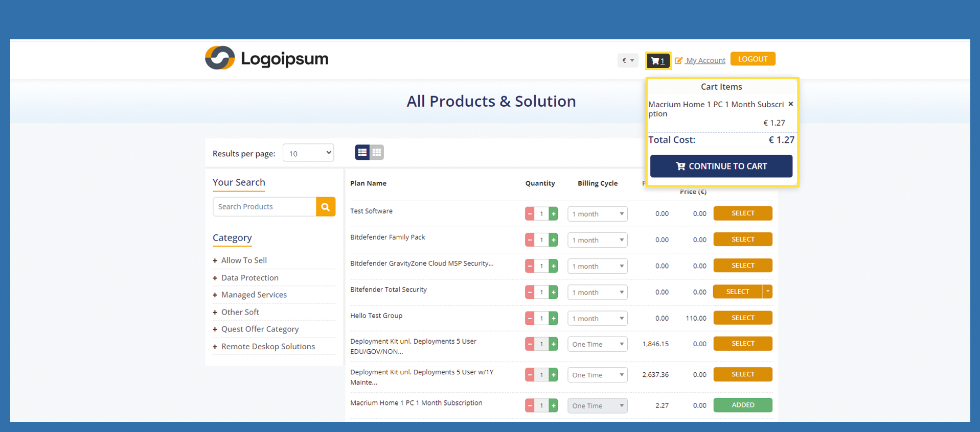Click the CONTINUE TO CART button

pos(721,166)
